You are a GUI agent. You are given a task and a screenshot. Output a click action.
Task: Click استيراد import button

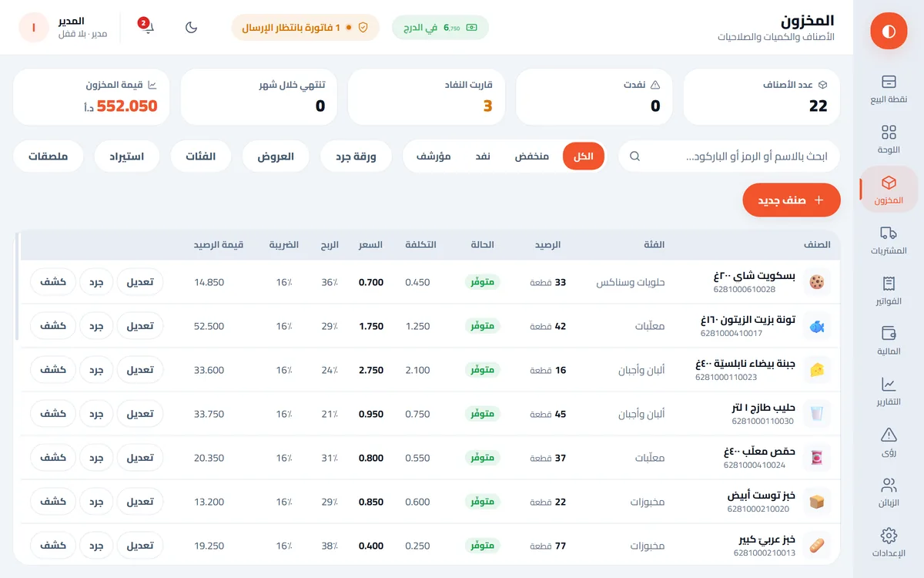click(127, 156)
